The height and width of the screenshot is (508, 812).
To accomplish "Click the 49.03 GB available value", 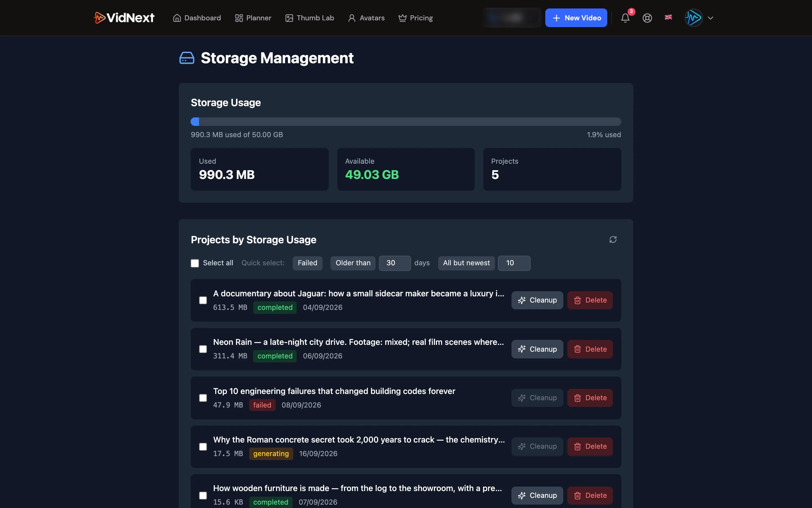I will (372, 175).
